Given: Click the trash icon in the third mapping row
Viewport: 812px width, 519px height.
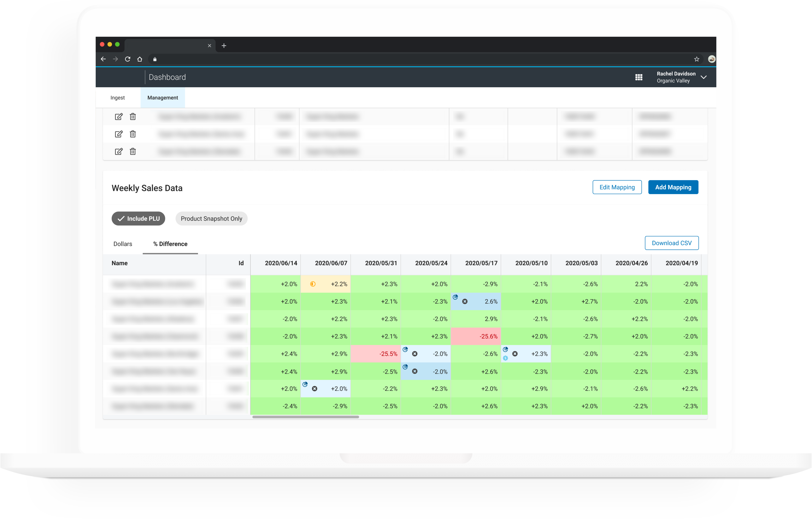Looking at the screenshot, I should point(133,151).
